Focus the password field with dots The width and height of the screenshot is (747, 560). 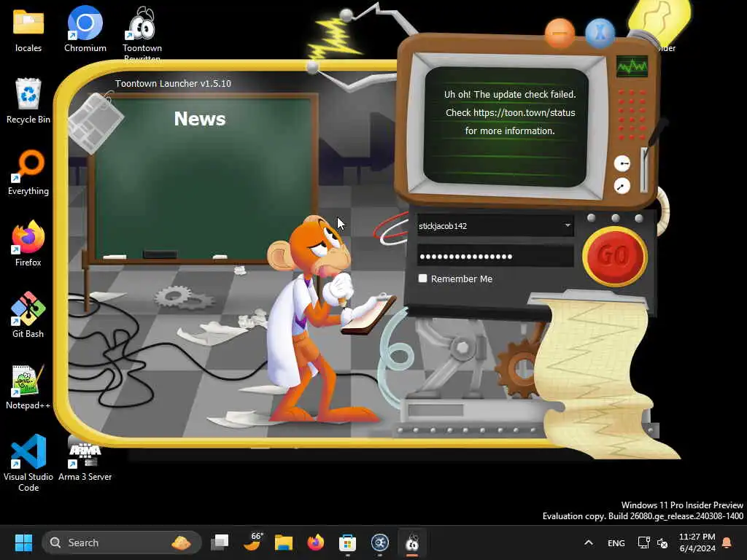click(495, 256)
